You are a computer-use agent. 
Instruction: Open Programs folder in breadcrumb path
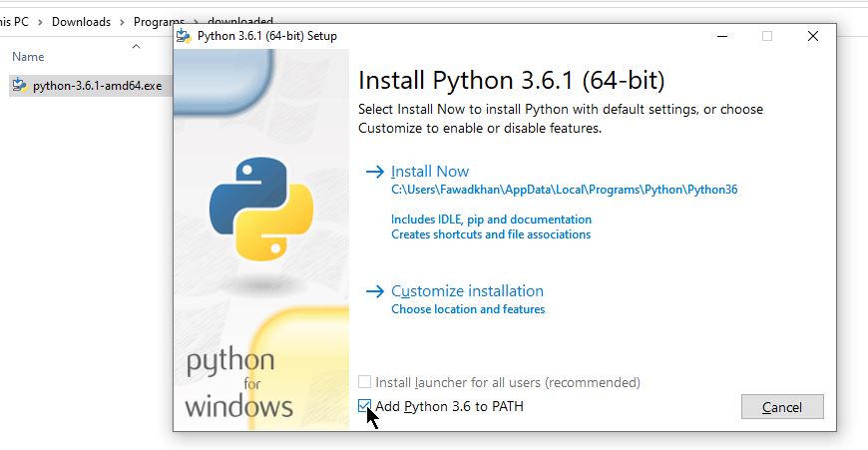click(159, 22)
